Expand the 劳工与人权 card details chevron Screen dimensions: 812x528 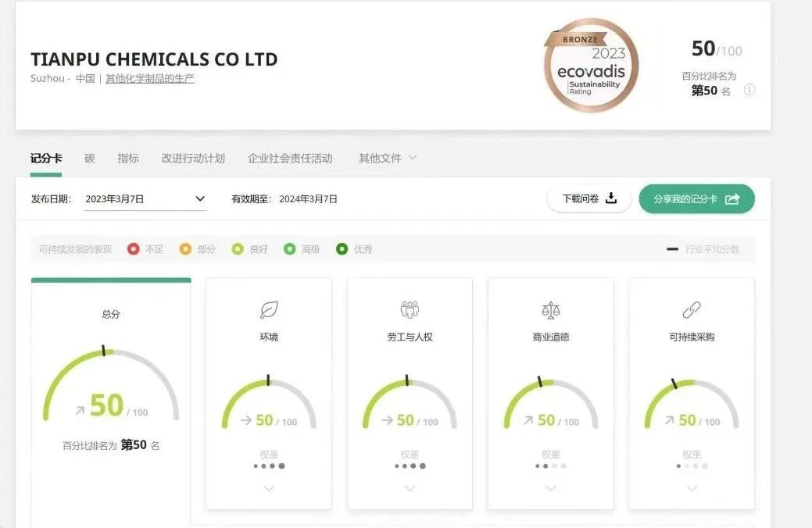(410, 488)
